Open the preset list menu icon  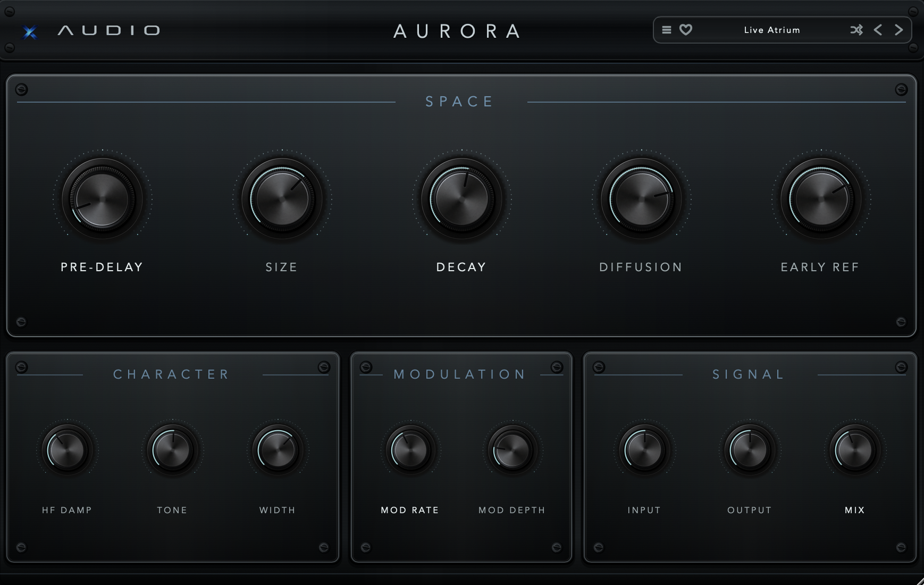666,30
